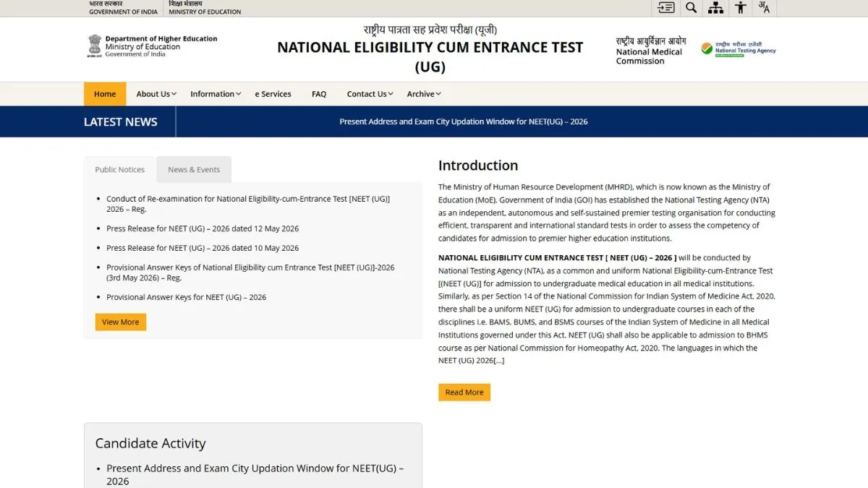Switch to the Public Notices tab
The height and width of the screenshot is (488, 868).
[x=120, y=170]
